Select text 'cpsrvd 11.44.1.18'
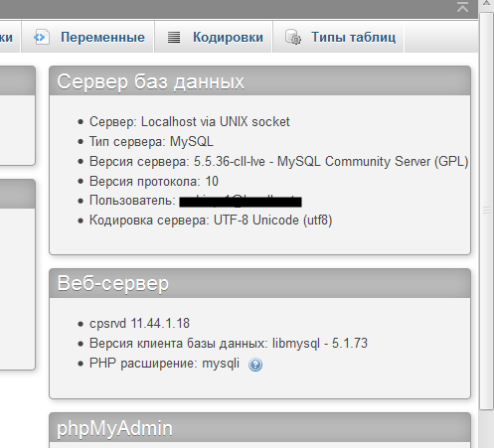Screen dimensions: 494x448 click(x=139, y=324)
